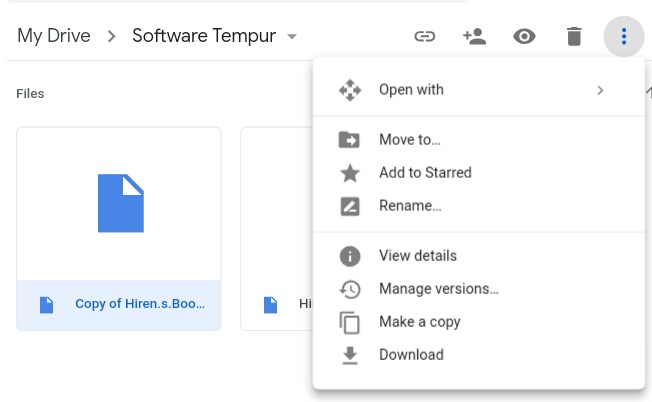Image resolution: width=652 pixels, height=402 pixels.
Task: Click the small file icon beside Copy of Hiren
Action: (46, 305)
